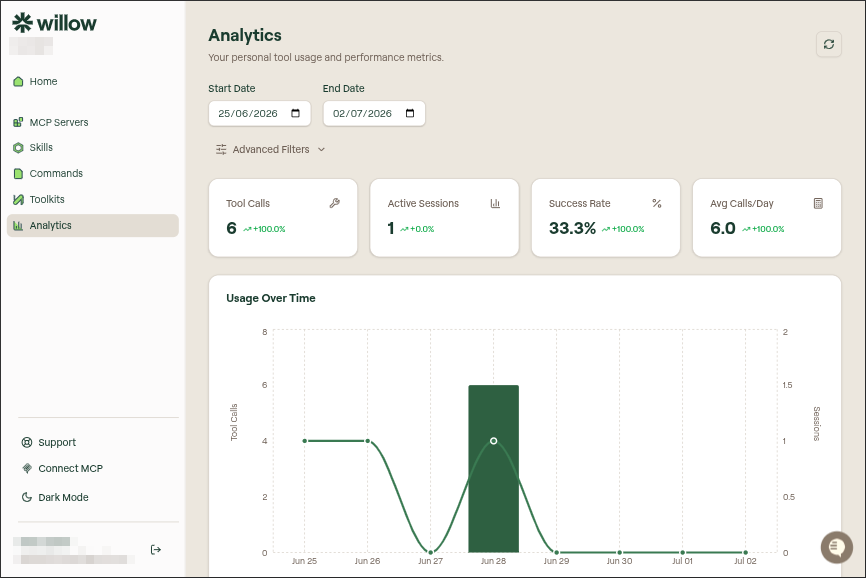
Task: Expand Advanced Filters
Action: pyautogui.click(x=270, y=149)
